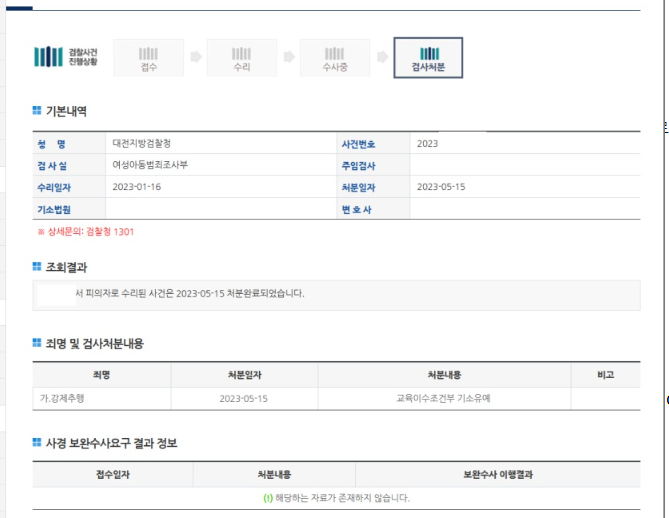Image resolution: width=669 pixels, height=518 pixels.
Task: Click the arrow between 수사중 and 검사처분
Action: click(x=381, y=58)
